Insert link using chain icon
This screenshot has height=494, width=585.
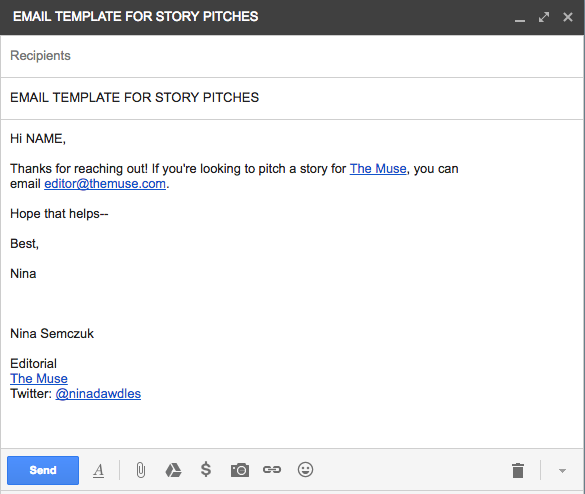(272, 469)
